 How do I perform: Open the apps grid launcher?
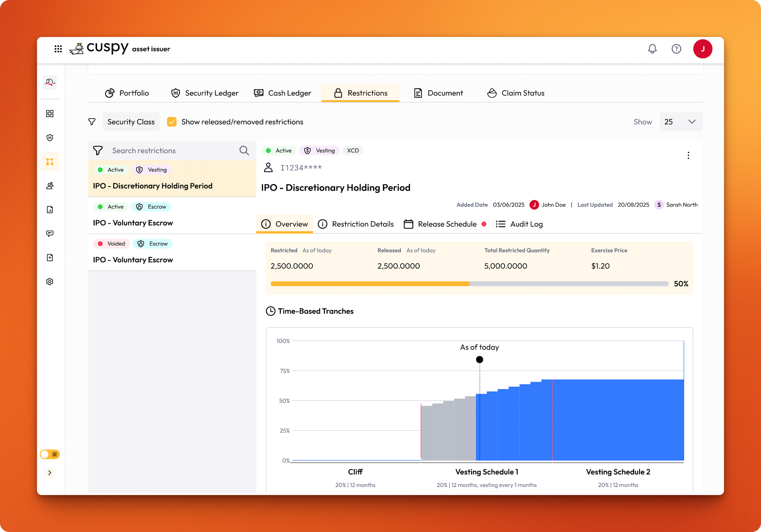[x=58, y=49]
